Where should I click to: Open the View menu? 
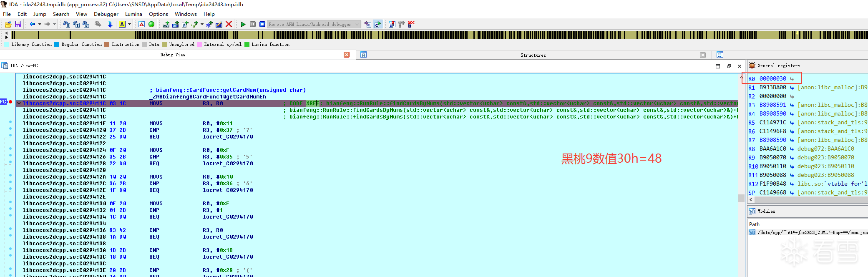tap(81, 14)
